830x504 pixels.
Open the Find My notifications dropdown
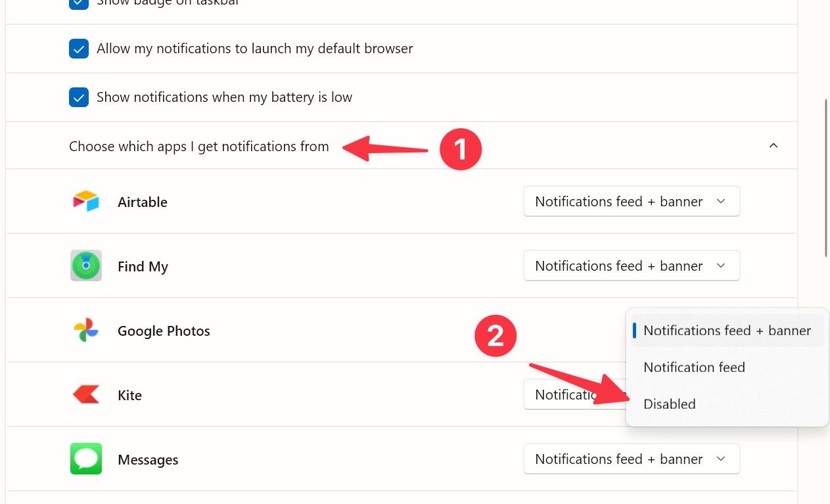[x=631, y=265]
